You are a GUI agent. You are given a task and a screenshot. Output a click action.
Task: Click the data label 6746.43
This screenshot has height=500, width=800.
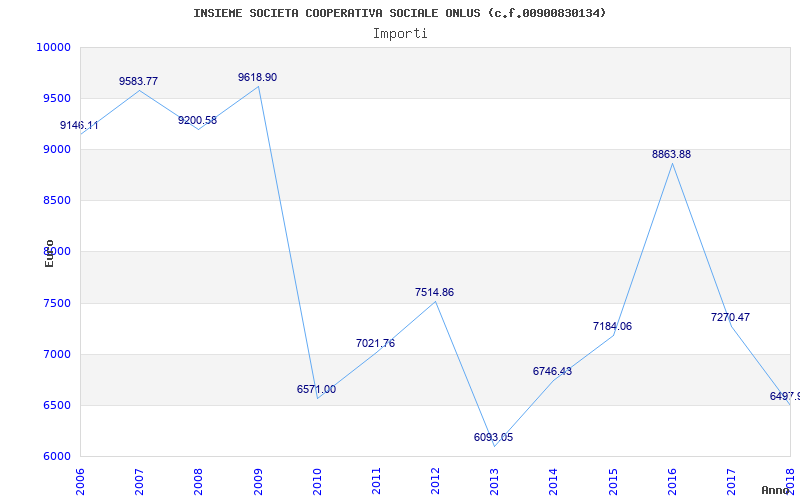point(553,371)
